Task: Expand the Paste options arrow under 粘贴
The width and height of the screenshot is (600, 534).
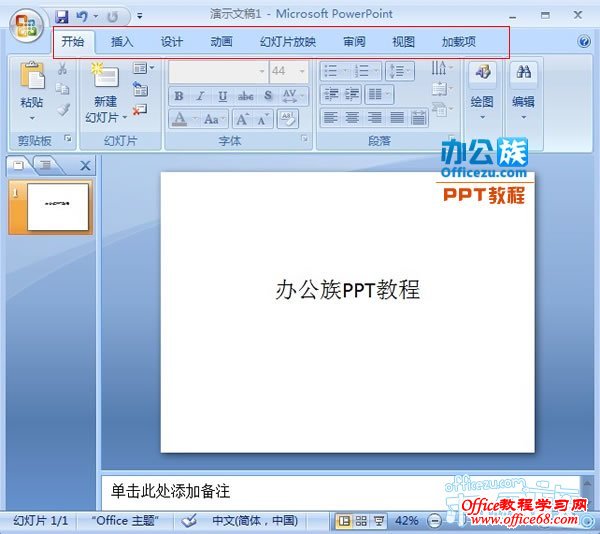Action: [32, 118]
